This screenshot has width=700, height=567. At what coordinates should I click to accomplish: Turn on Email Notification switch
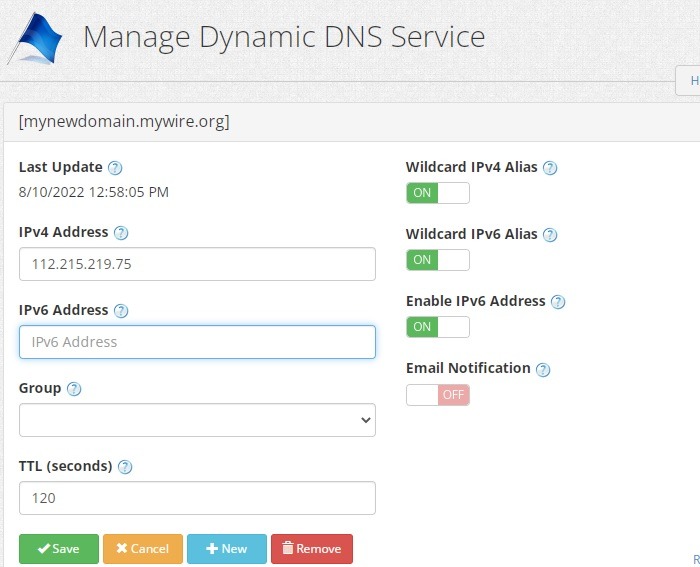(x=438, y=395)
